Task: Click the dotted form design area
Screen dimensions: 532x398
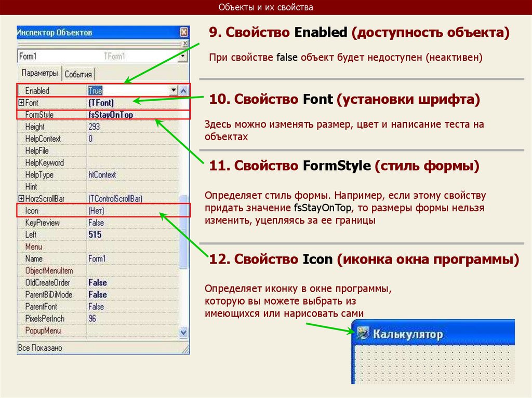Action: point(434,364)
